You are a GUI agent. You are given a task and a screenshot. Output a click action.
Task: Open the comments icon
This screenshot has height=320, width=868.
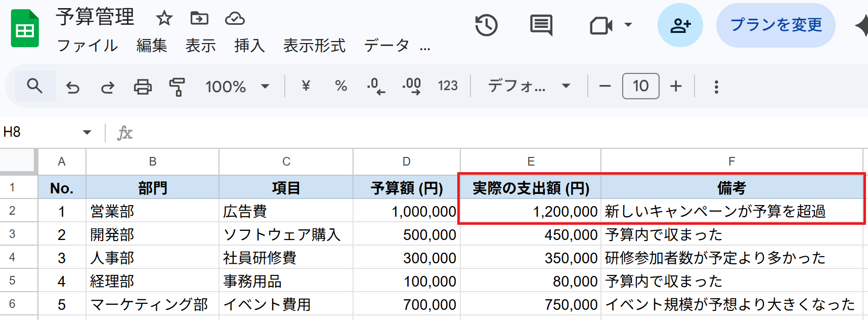pos(541,25)
